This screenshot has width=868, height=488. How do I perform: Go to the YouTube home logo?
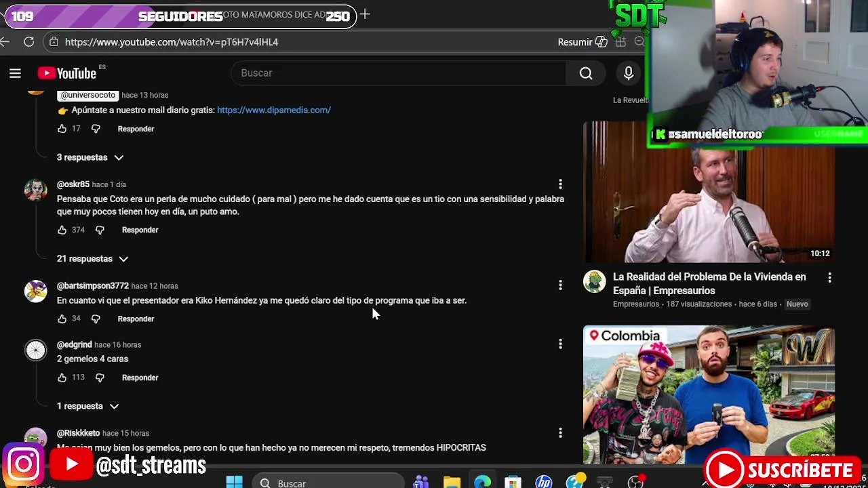(67, 73)
